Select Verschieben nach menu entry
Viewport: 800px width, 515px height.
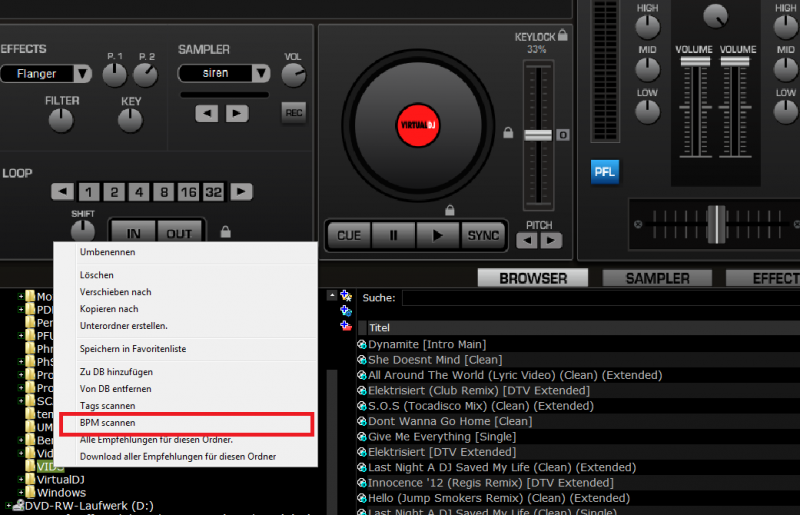coord(188,292)
